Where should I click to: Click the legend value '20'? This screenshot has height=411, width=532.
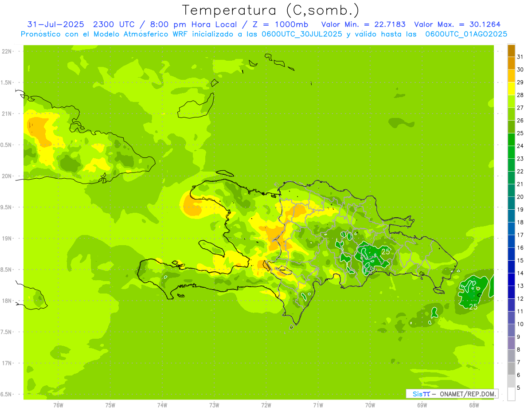[520, 197]
